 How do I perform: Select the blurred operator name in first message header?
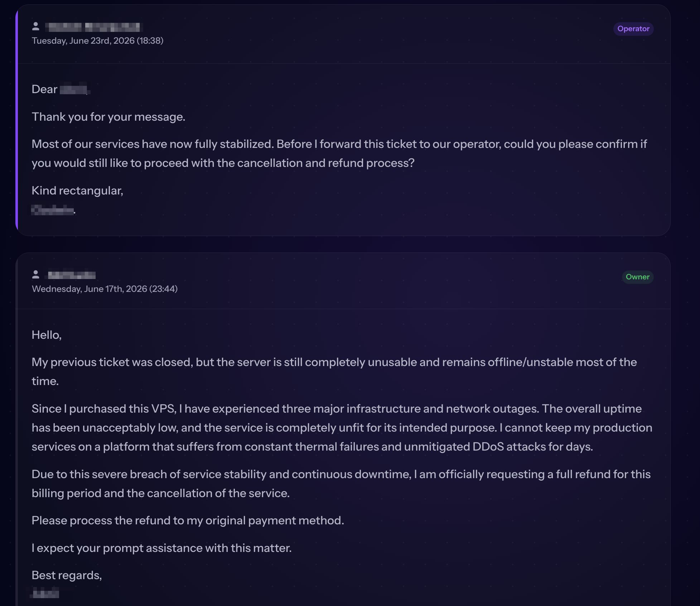click(94, 27)
